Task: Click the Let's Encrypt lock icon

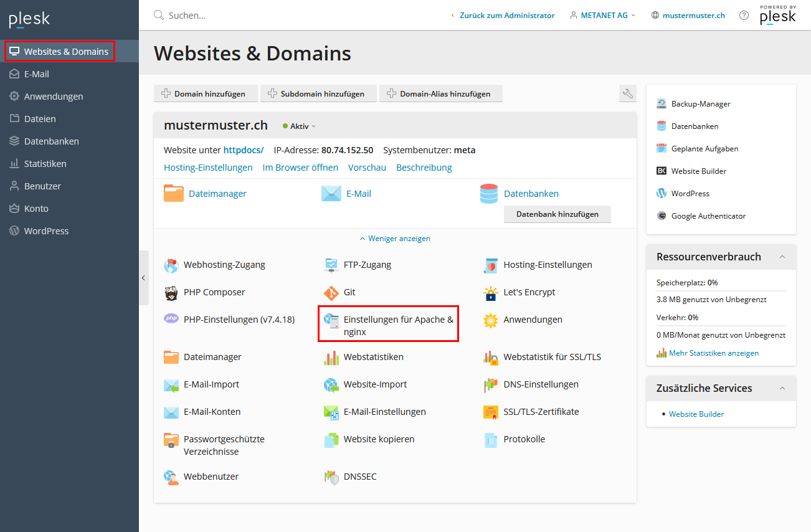Action: (x=491, y=292)
